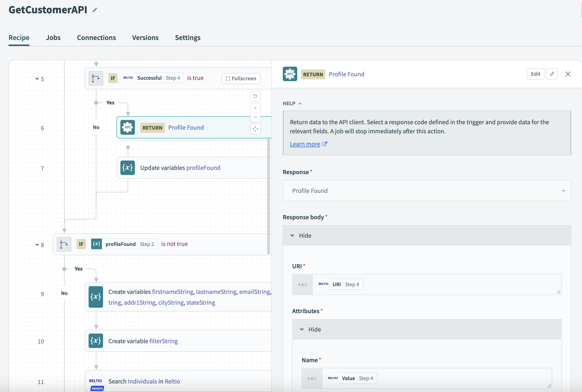
Task: Zoom in with the plus icon
Action: pos(255,108)
